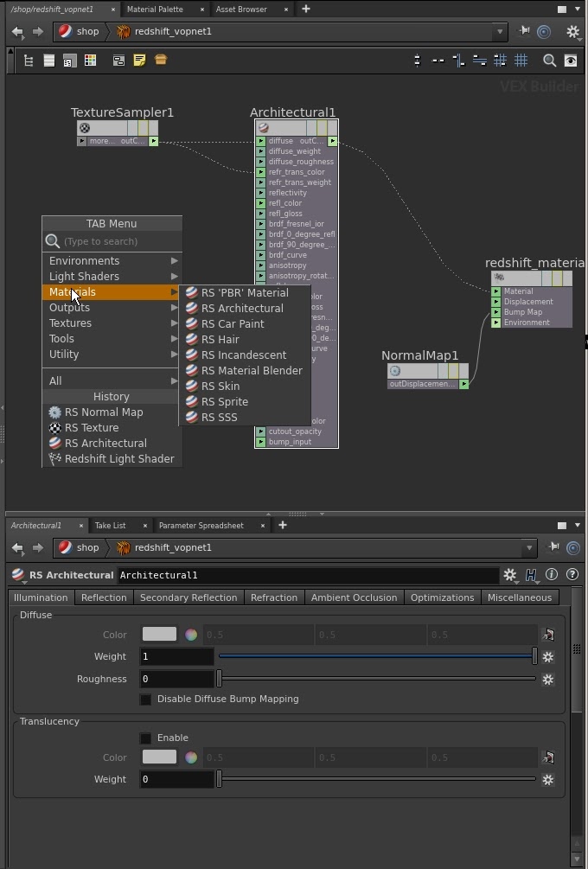Toggle tree view icon in network toolbar
Image resolution: width=588 pixels, height=869 pixels.
(x=29, y=61)
